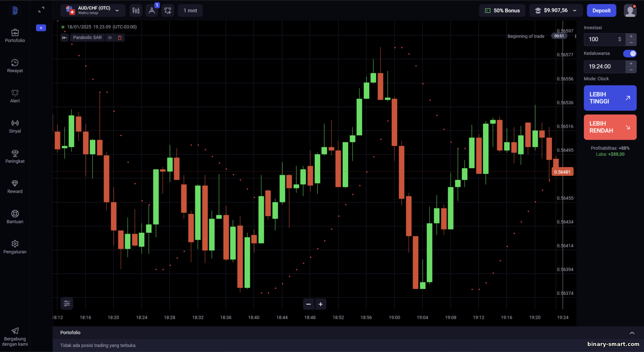
Task: Expand the Portofolio bottom panel chevron
Action: pos(632,333)
